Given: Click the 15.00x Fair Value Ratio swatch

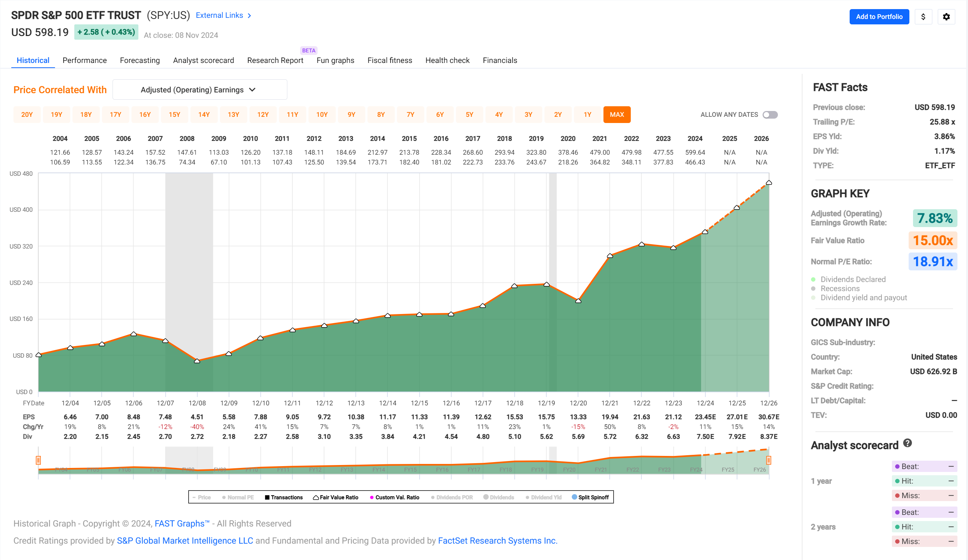Looking at the screenshot, I should (933, 241).
